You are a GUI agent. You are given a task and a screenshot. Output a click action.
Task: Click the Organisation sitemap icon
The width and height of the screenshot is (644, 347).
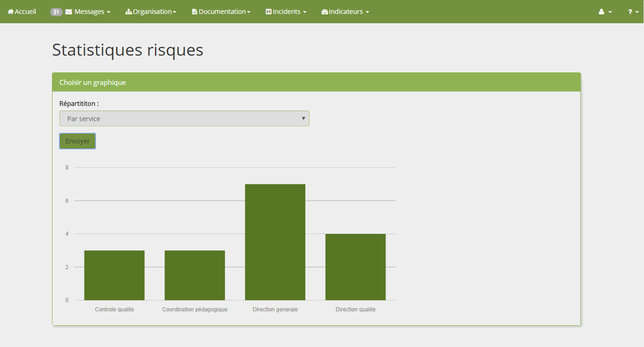pyautogui.click(x=128, y=11)
